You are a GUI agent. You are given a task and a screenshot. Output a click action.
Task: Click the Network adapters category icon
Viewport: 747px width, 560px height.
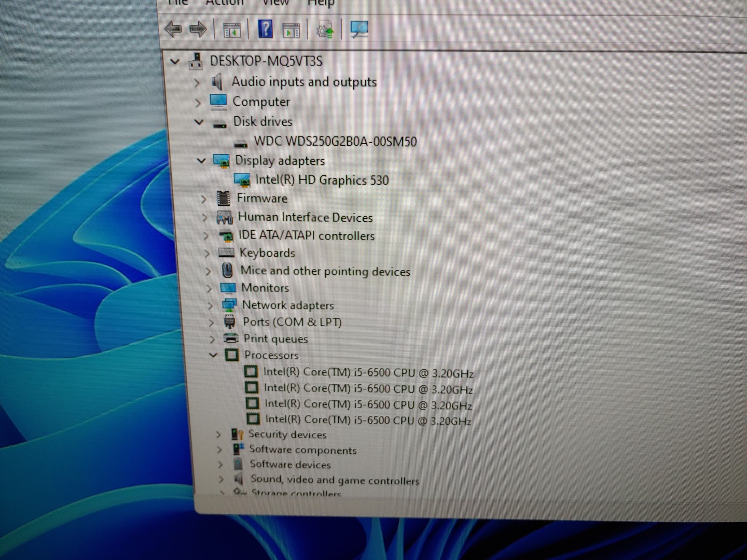tap(229, 305)
